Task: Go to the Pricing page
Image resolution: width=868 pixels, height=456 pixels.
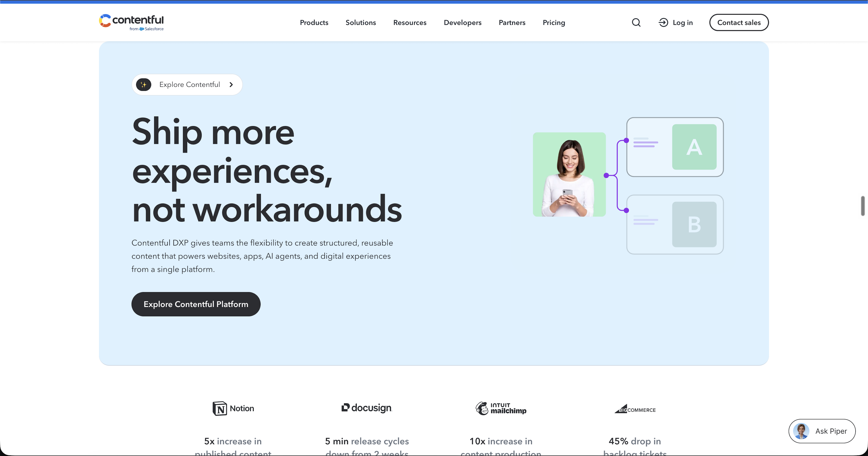Action: pos(554,23)
